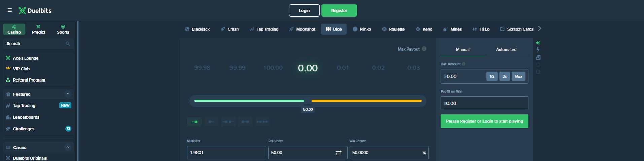Image resolution: width=644 pixels, height=161 pixels.
Task: Select the Dice game tab
Action: coord(334,29)
